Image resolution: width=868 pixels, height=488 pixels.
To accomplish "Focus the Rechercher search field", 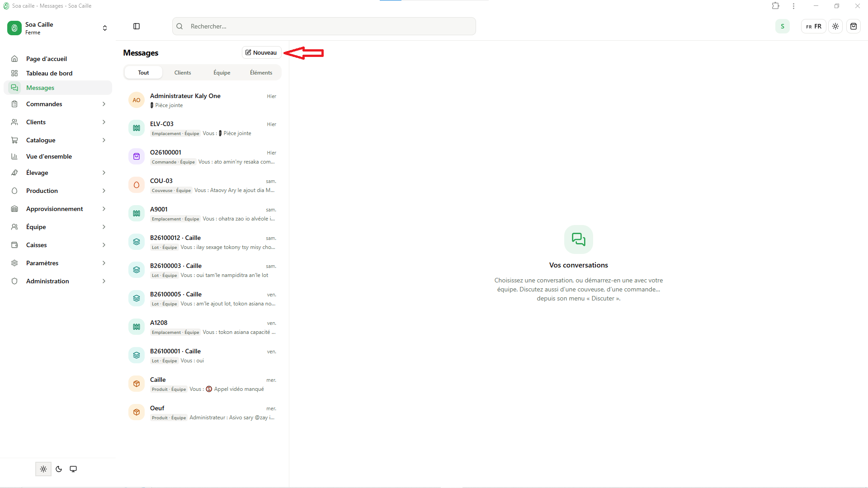I will click(324, 26).
